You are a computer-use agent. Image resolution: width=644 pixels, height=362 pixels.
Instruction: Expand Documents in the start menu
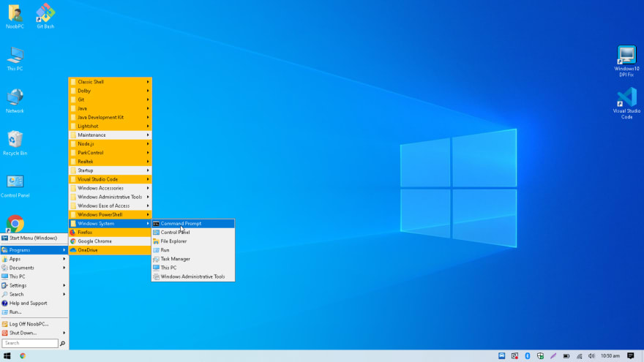click(34, 268)
